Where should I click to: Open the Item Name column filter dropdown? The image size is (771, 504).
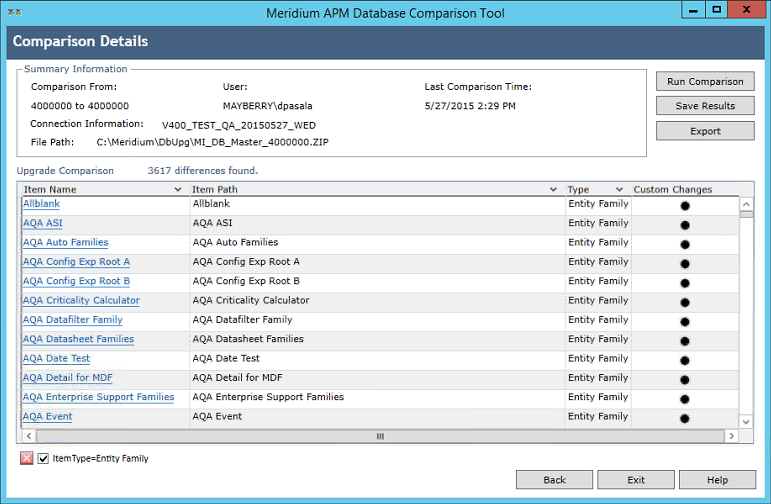coord(178,189)
